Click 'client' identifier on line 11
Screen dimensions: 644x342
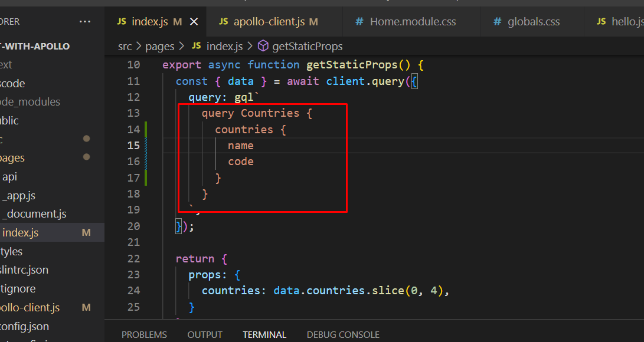pyautogui.click(x=345, y=81)
